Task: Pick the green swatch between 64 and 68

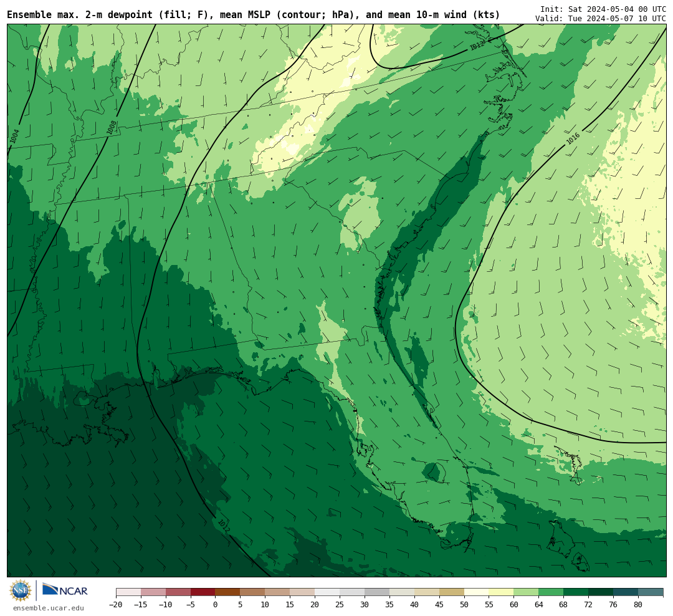Action: pos(551,592)
